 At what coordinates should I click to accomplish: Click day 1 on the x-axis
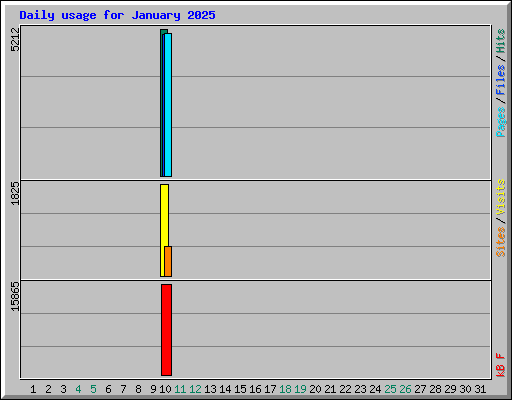(x=33, y=389)
